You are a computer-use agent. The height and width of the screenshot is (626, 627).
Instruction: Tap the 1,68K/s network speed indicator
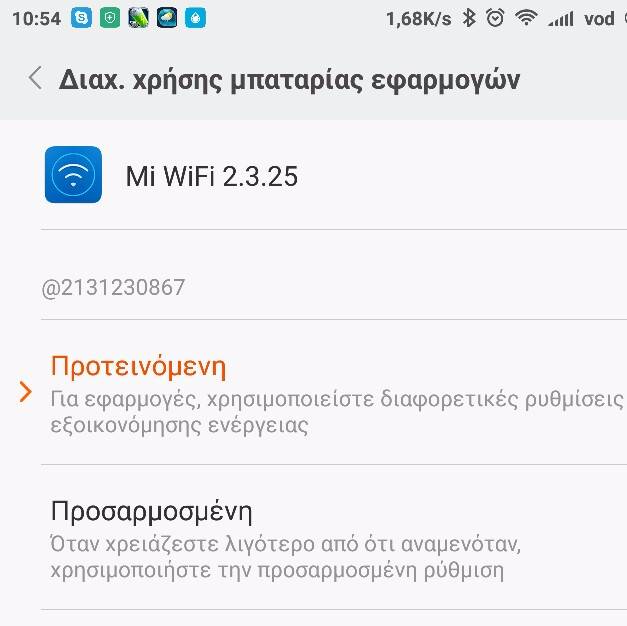pos(419,19)
